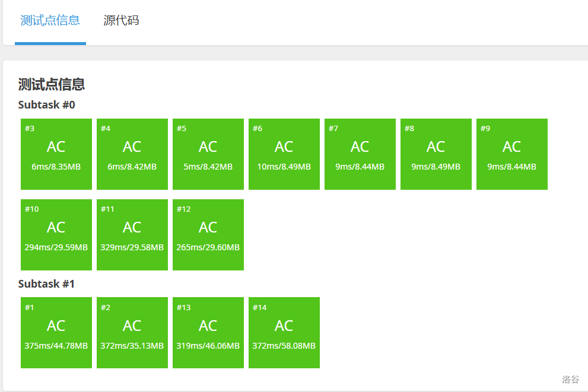Click test case #1 in Subtask #1
Image resolution: width=588 pixels, height=392 pixels.
tap(56, 333)
